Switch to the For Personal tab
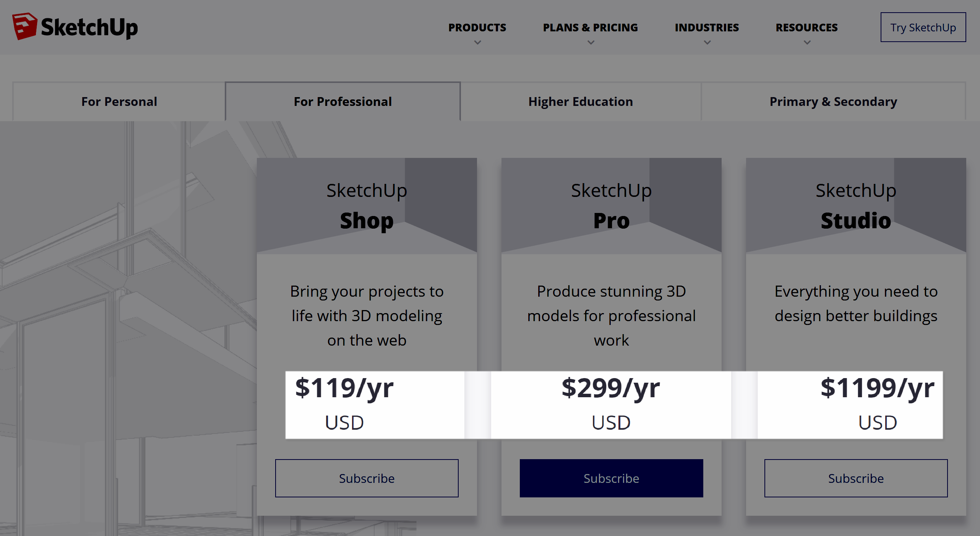Screen dimensions: 980x536 pyautogui.click(x=119, y=102)
